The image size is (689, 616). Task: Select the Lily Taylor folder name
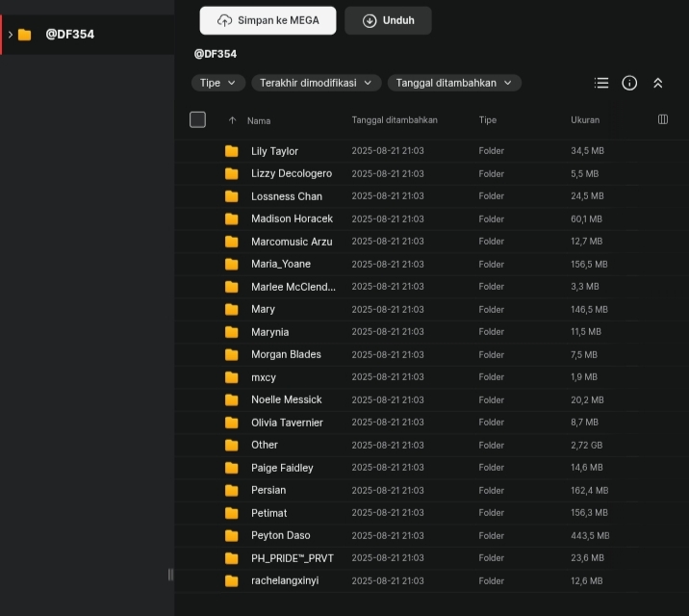(274, 151)
